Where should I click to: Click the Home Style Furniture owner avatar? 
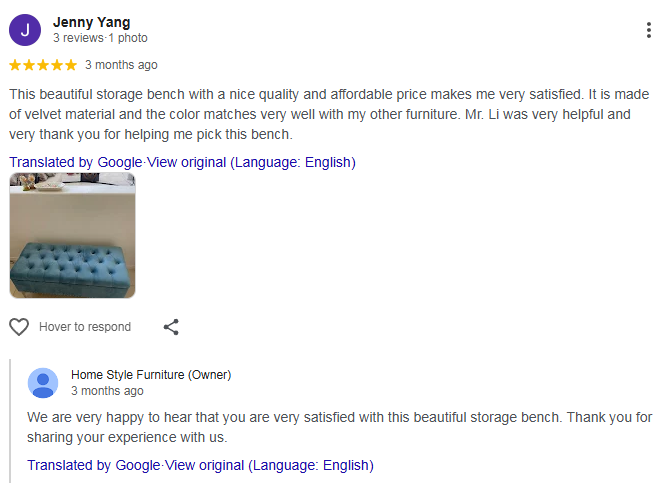pos(43,383)
